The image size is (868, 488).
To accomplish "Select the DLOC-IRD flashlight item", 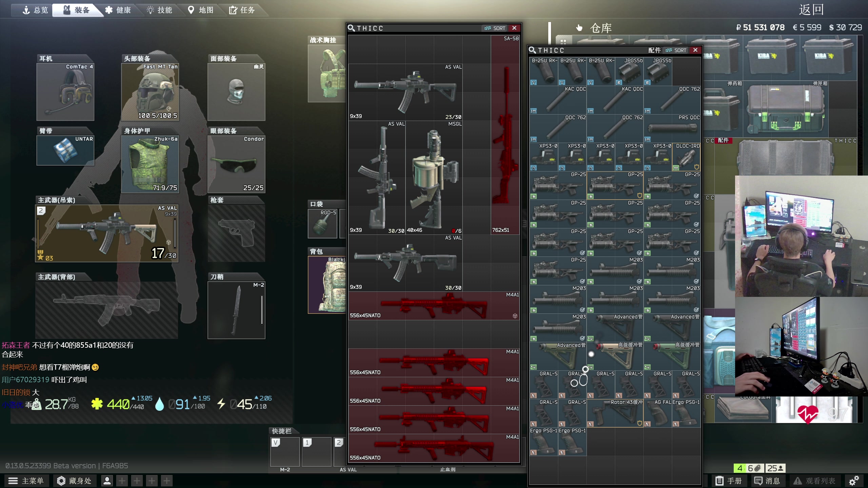I will point(686,157).
